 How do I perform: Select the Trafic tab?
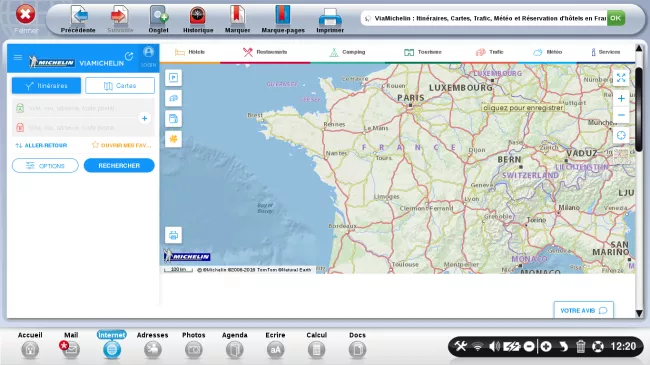pos(490,52)
